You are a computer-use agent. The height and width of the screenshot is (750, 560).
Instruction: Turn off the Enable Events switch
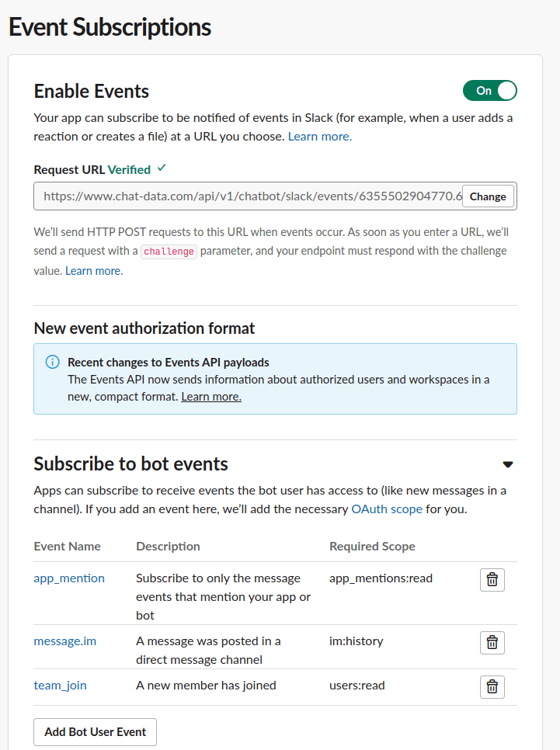489,91
